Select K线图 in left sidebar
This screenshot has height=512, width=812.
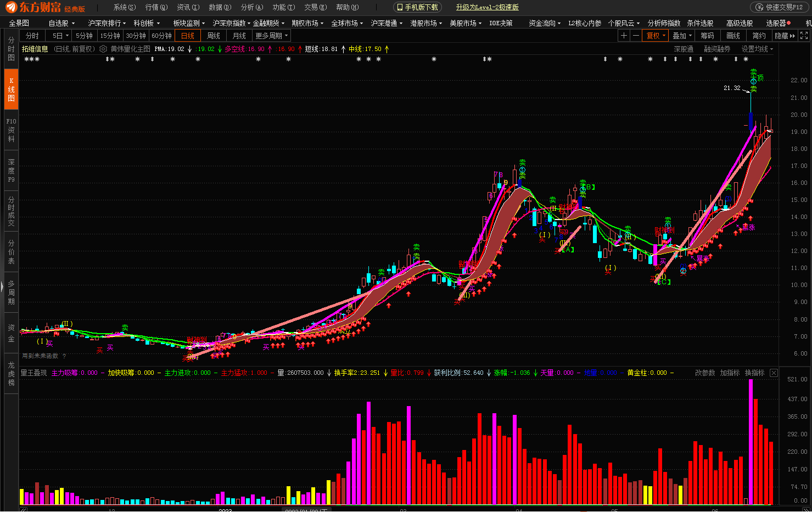click(11, 89)
